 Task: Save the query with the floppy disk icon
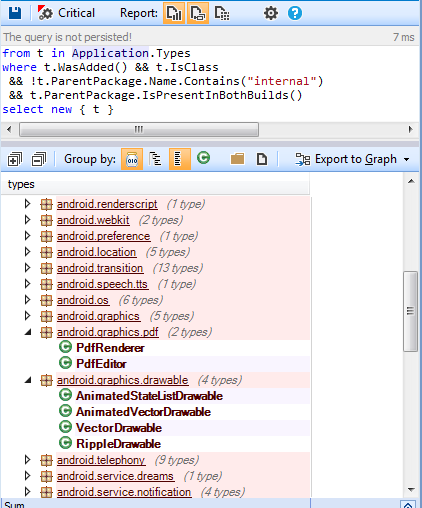(x=15, y=13)
